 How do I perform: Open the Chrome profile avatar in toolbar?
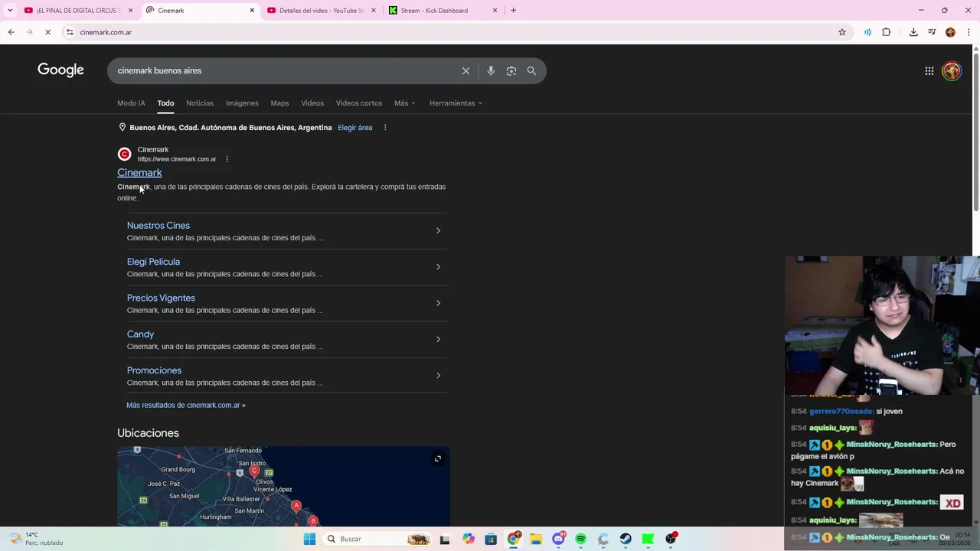pyautogui.click(x=950, y=32)
